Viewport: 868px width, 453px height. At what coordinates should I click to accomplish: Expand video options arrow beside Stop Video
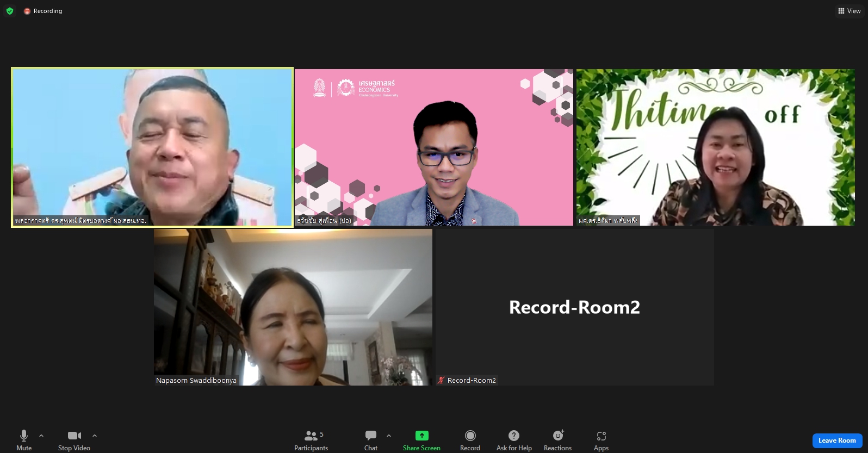coord(95,436)
